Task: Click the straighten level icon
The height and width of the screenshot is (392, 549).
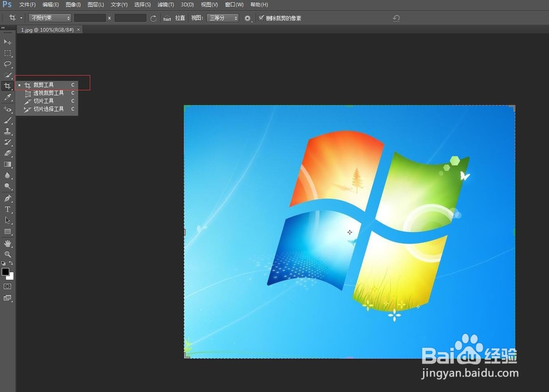Action: (x=167, y=18)
